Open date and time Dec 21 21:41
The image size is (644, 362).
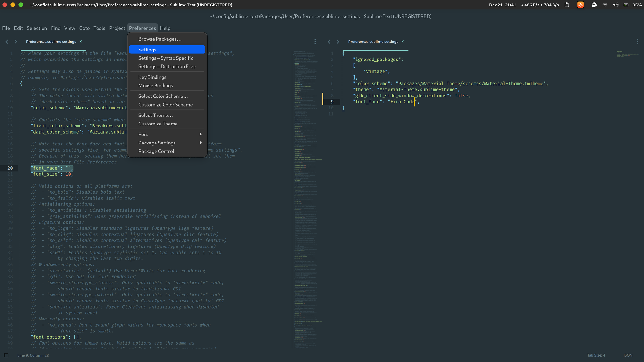click(x=502, y=5)
